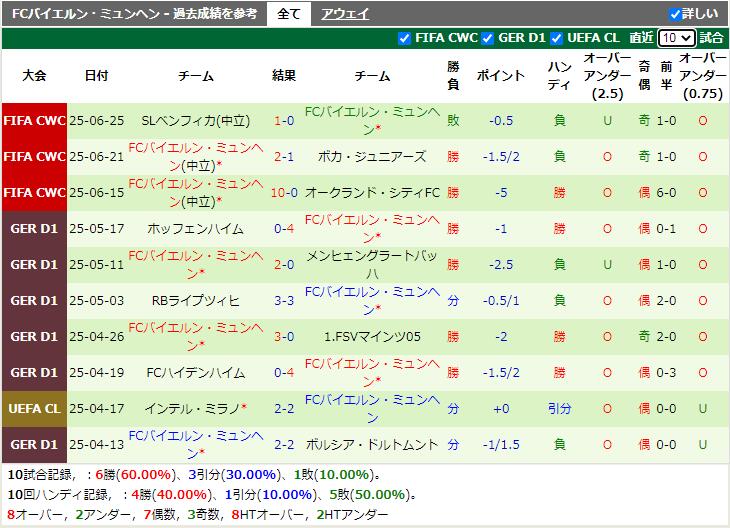730x528 pixels.
Task: Uncheck the GER D1 filter checkbox
Action: 487,38
